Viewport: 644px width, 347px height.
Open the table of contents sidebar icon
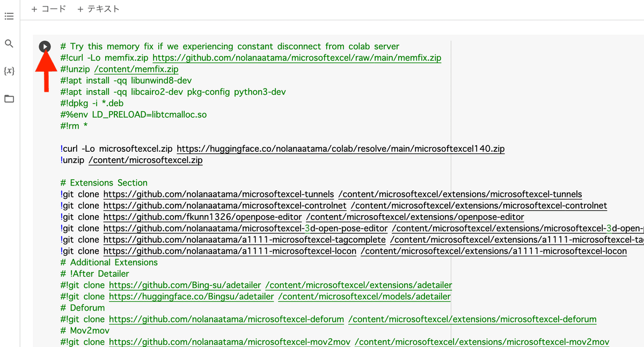pos(9,17)
